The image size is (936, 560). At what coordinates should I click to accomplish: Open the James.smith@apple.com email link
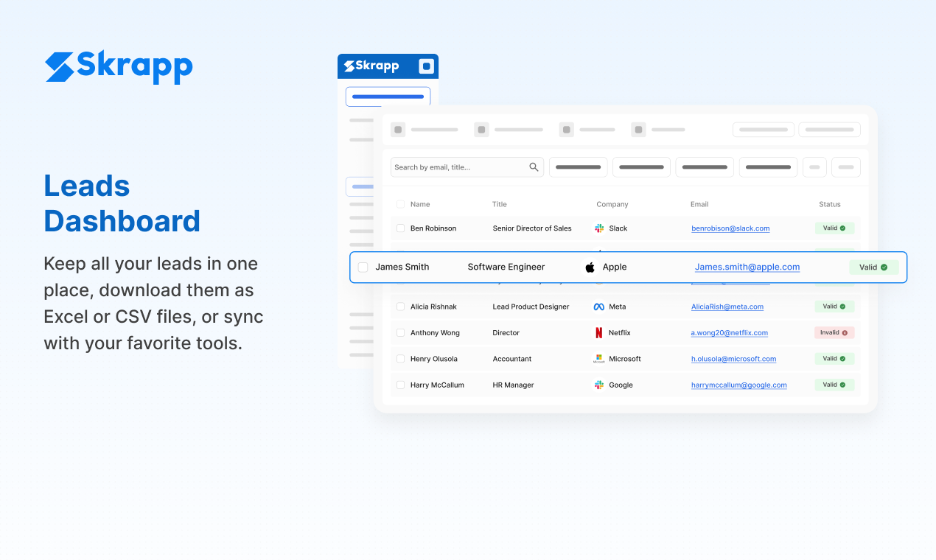(x=747, y=267)
